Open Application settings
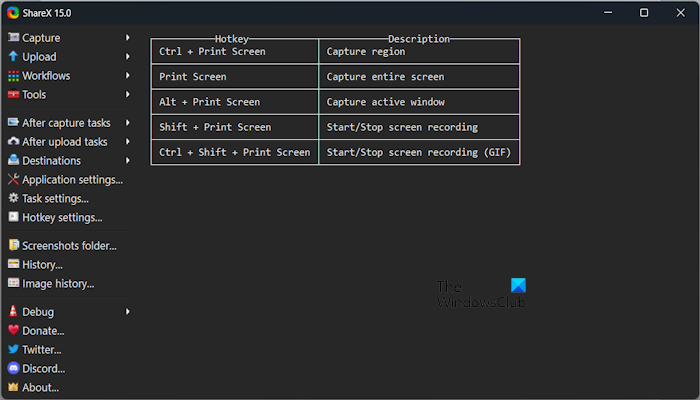 click(x=72, y=180)
